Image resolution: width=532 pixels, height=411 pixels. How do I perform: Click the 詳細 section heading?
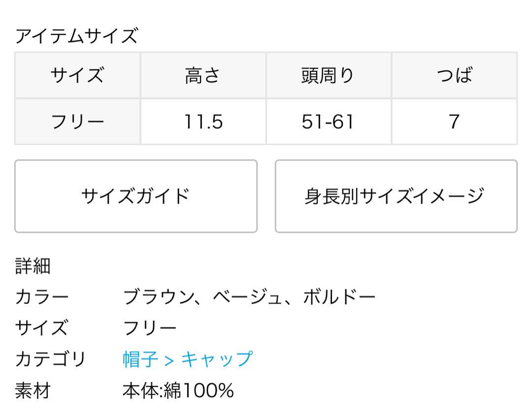click(33, 266)
